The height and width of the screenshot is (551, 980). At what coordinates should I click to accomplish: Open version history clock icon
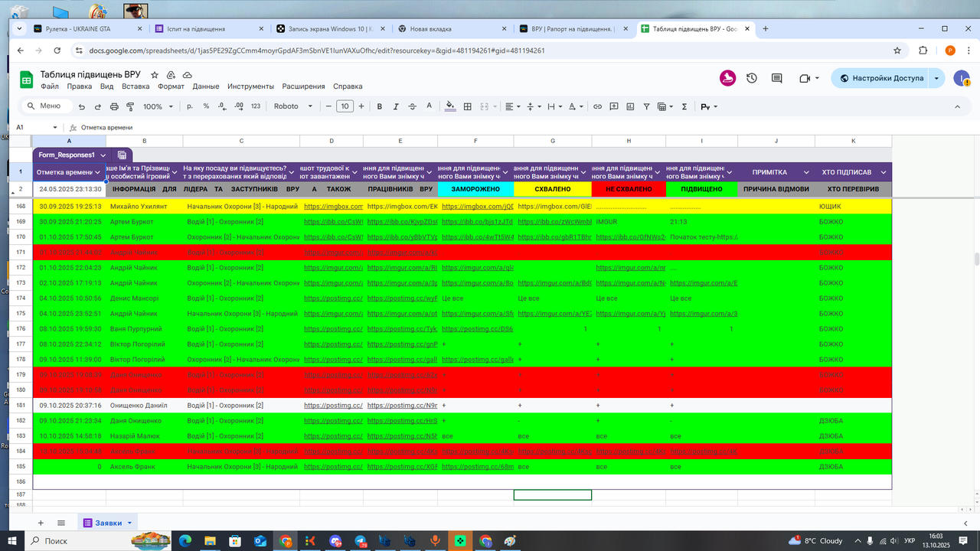coord(752,78)
